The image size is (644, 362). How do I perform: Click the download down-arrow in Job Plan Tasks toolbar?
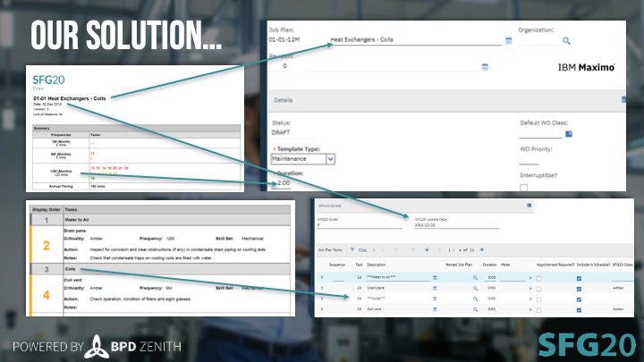[427, 249]
